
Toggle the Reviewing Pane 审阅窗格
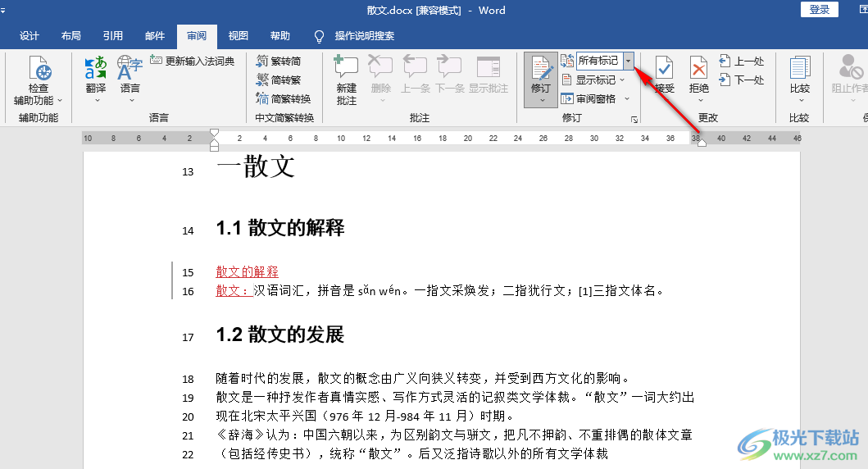coord(589,98)
